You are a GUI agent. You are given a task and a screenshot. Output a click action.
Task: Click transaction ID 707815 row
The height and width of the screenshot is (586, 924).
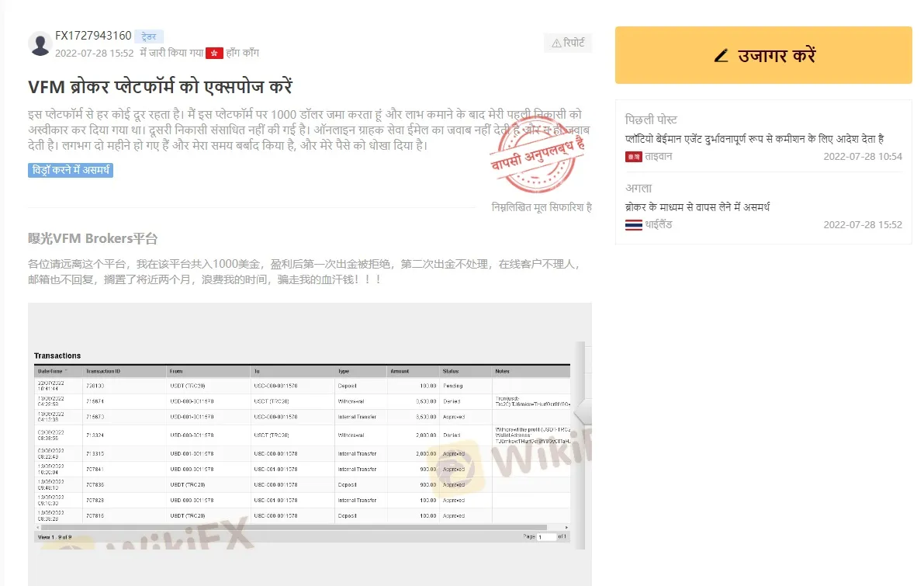point(303,516)
